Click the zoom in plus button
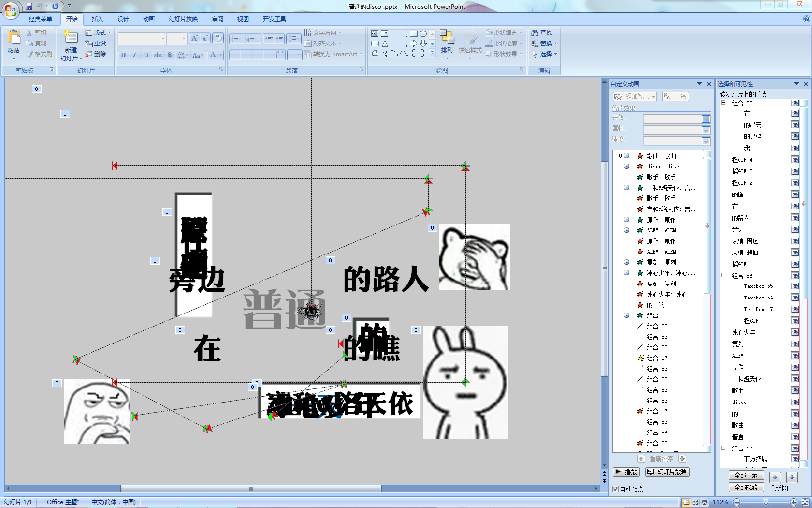812x508 pixels. pos(794,502)
